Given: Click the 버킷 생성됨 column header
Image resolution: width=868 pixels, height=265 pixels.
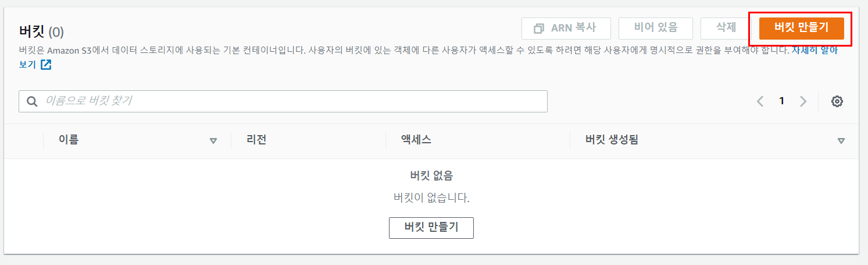Looking at the screenshot, I should pyautogui.click(x=612, y=140).
